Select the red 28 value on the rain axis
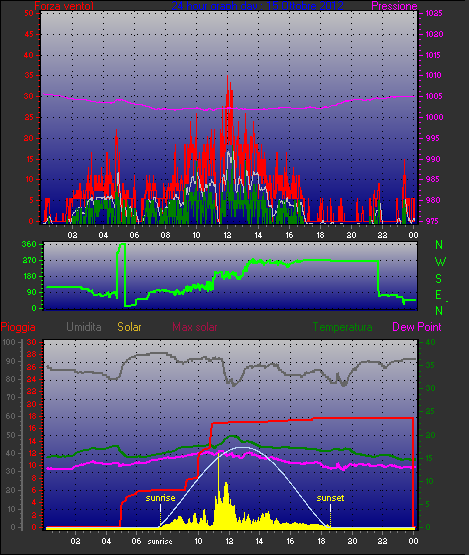This screenshot has height=555, width=469. click(x=32, y=355)
